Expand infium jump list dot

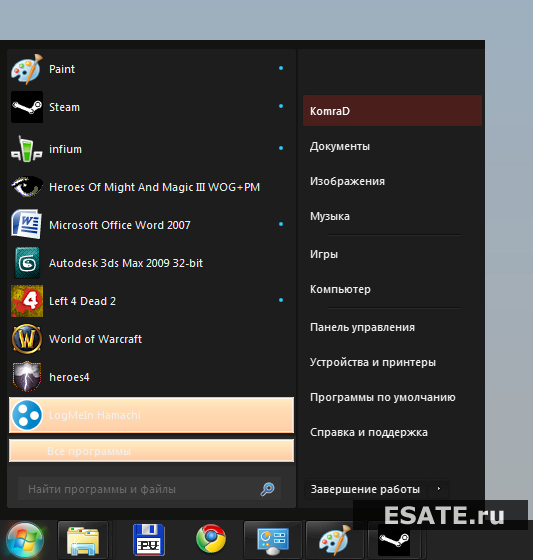pyautogui.click(x=281, y=148)
